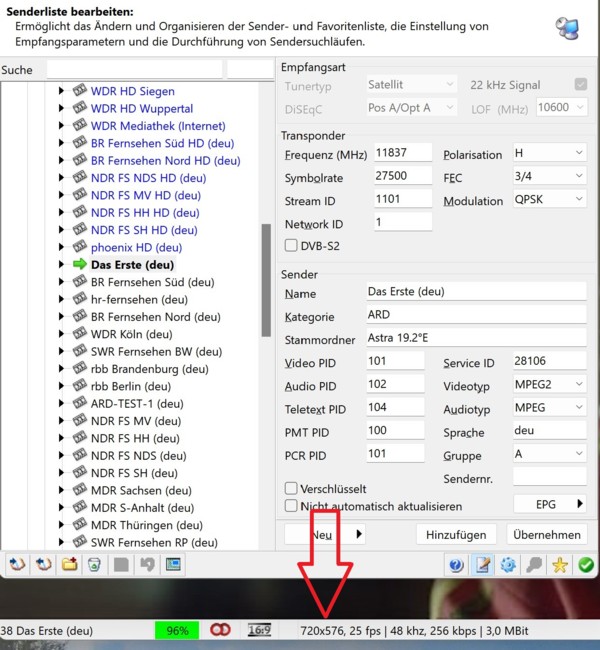The image size is (600, 650).
Task: Click the green arrow icon beside Das Erste
Action: [x=80, y=264]
